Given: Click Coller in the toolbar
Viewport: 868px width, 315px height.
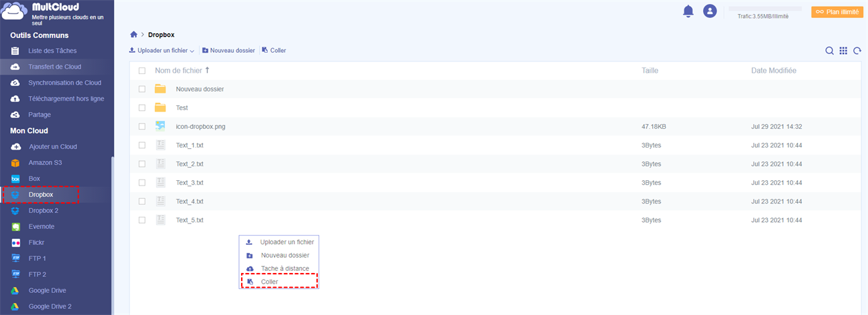Looking at the screenshot, I should 274,51.
